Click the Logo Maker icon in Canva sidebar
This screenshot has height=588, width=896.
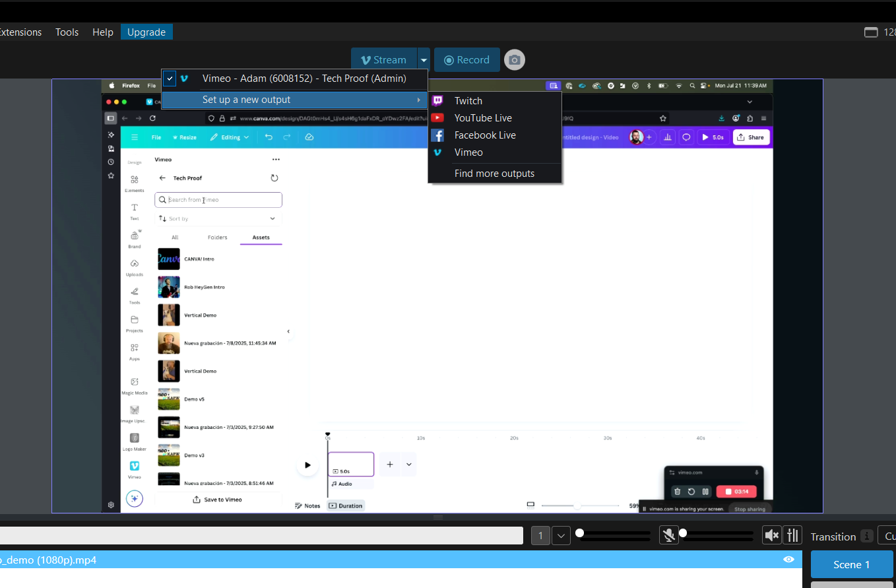(135, 438)
